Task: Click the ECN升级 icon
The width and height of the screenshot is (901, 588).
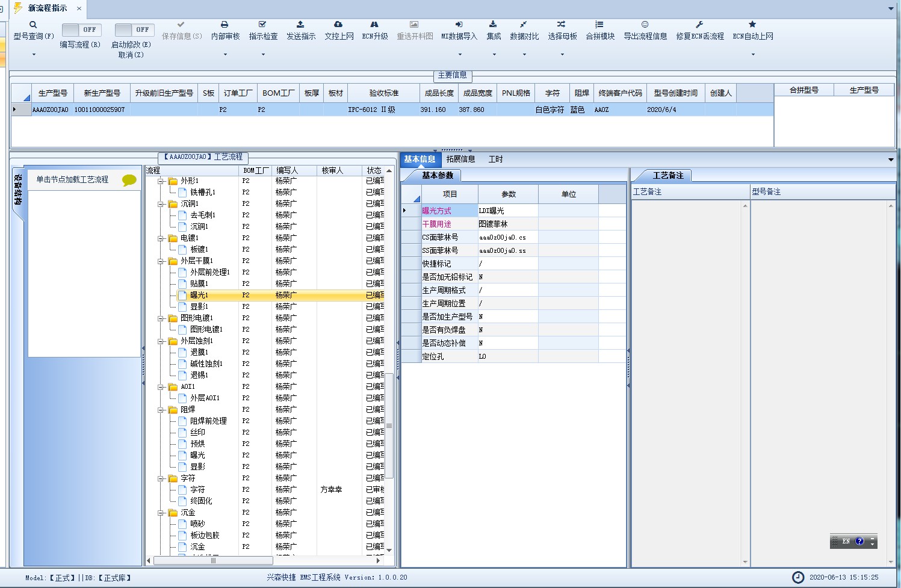Action: pos(374,25)
